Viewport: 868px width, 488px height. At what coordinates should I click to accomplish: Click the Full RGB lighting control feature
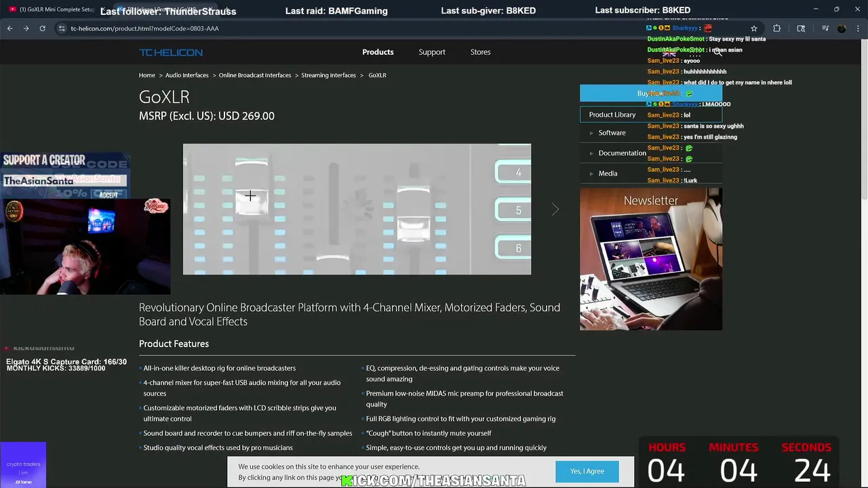(460, 419)
